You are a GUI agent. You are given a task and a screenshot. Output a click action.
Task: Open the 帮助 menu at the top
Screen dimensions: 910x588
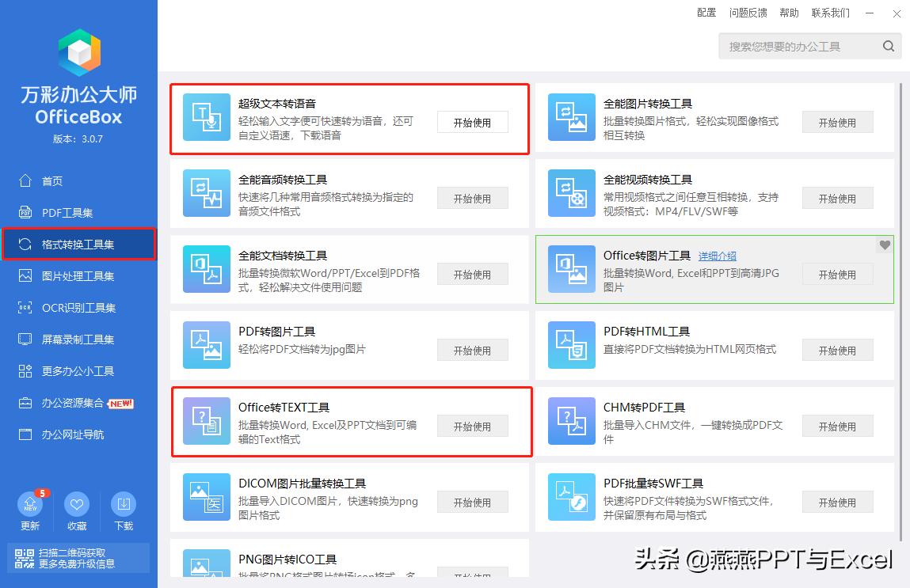coord(789,13)
